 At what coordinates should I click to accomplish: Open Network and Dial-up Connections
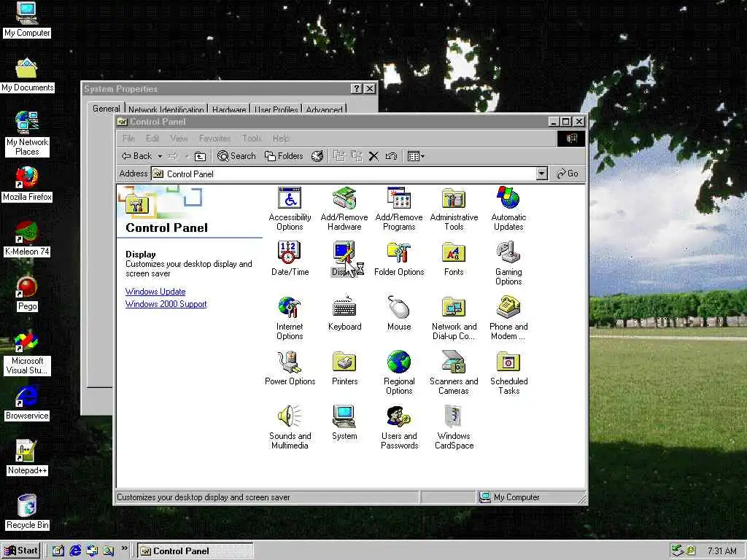point(454,318)
